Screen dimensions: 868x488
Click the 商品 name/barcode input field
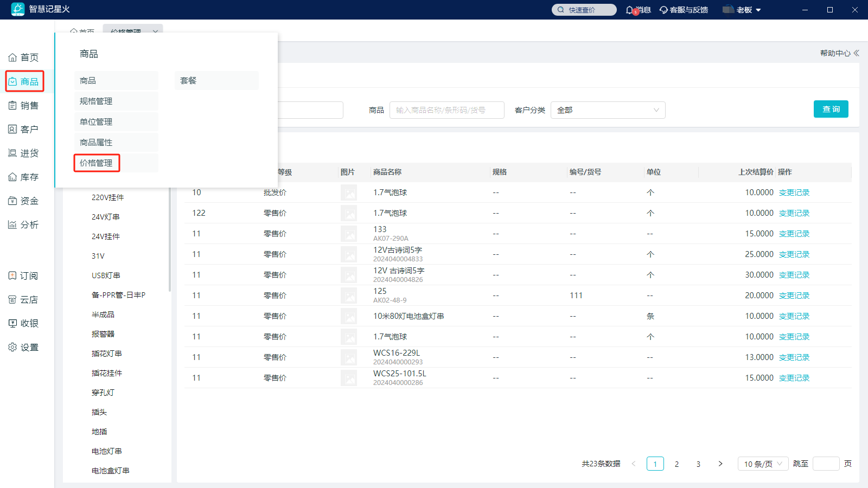click(x=447, y=110)
